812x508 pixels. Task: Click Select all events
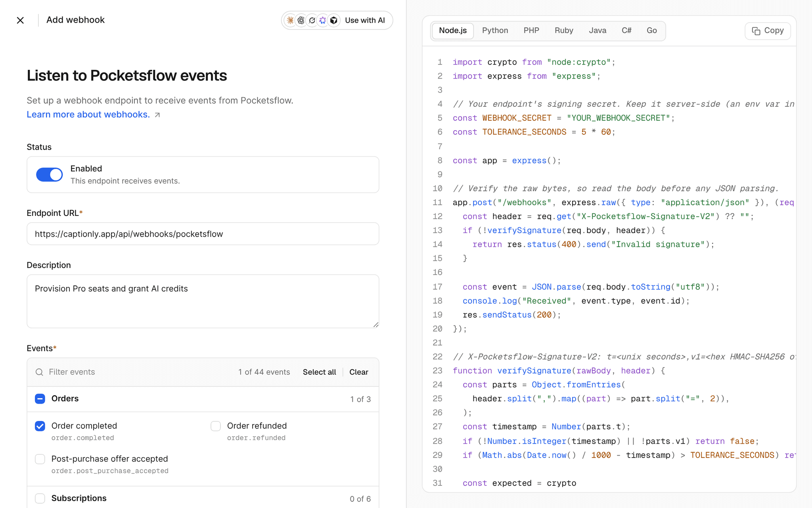319,372
